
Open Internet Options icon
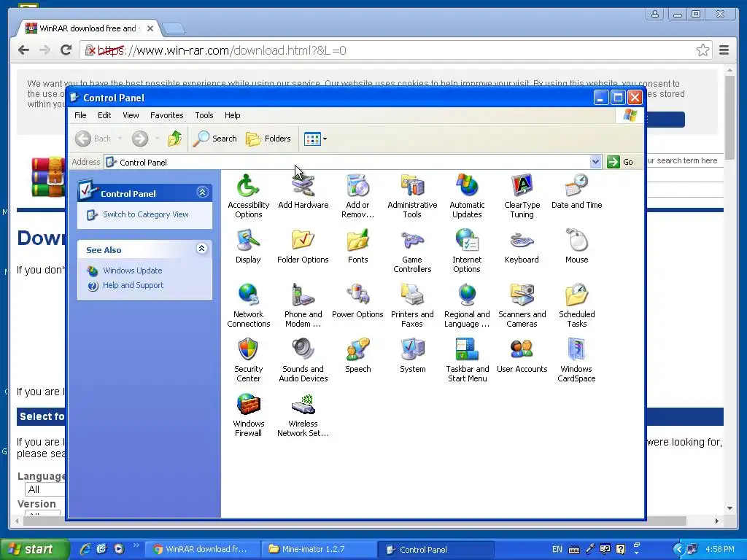point(467,251)
